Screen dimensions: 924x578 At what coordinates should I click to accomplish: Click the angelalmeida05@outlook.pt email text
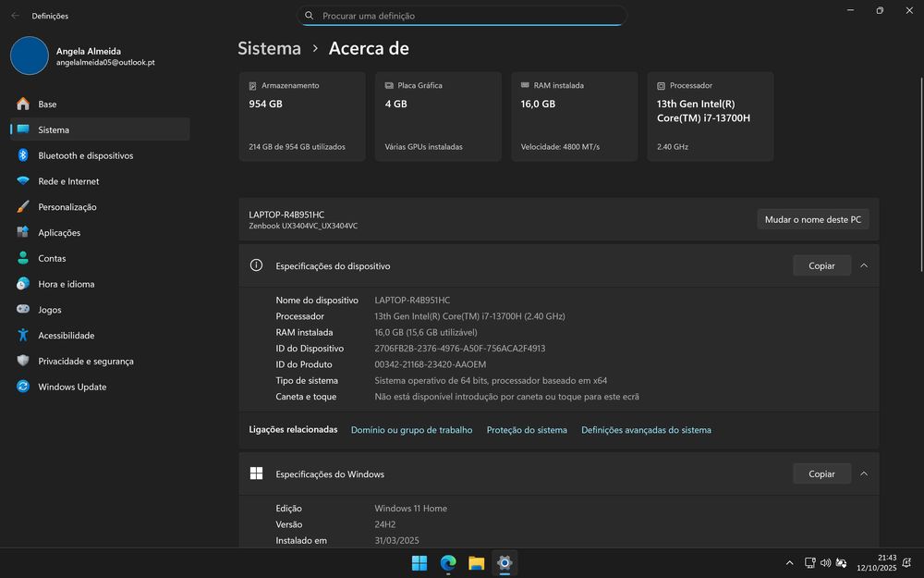pos(105,63)
